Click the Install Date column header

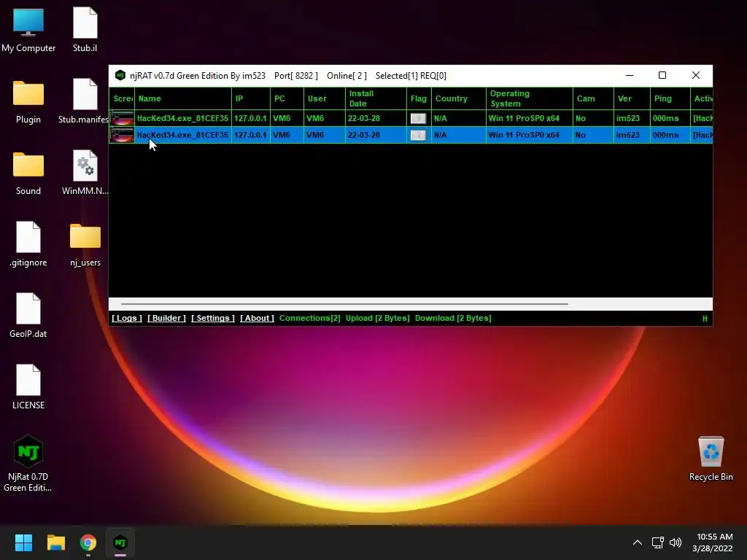point(376,98)
